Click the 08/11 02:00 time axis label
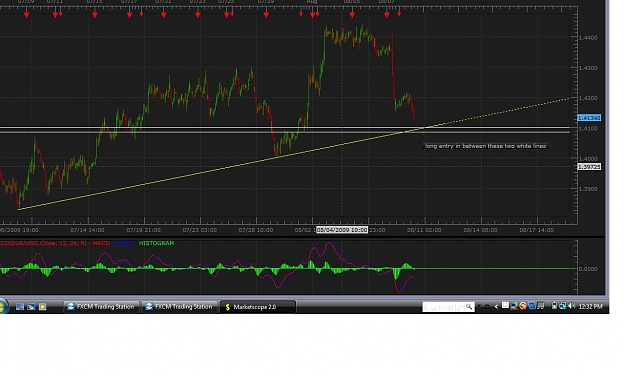The height and width of the screenshot is (375, 625). coord(424,230)
